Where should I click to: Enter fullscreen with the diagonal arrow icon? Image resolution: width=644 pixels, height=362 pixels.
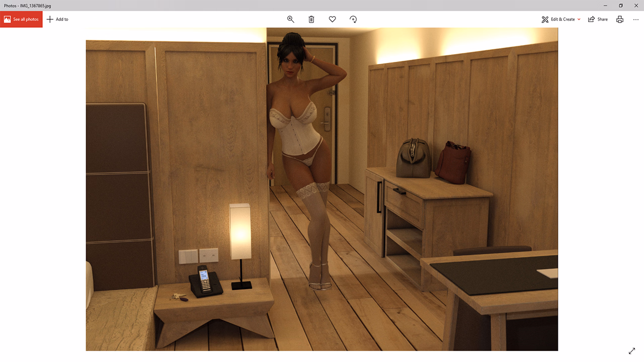pos(632,350)
